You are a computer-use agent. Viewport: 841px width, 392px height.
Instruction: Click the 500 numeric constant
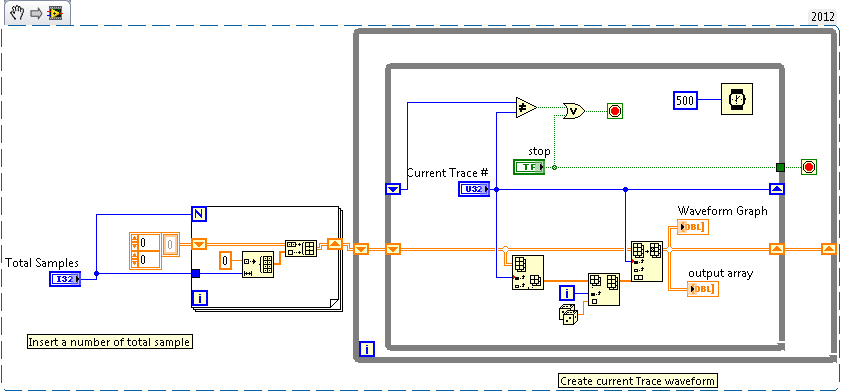(685, 100)
